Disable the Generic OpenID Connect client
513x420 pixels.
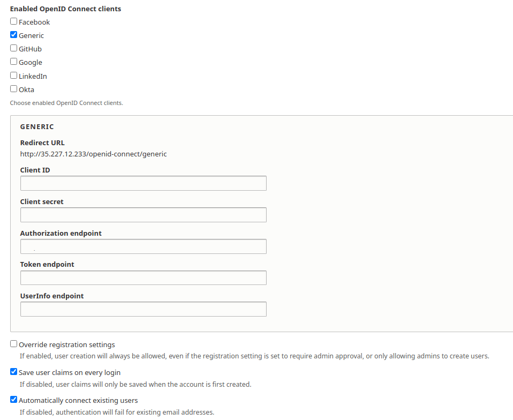13,35
